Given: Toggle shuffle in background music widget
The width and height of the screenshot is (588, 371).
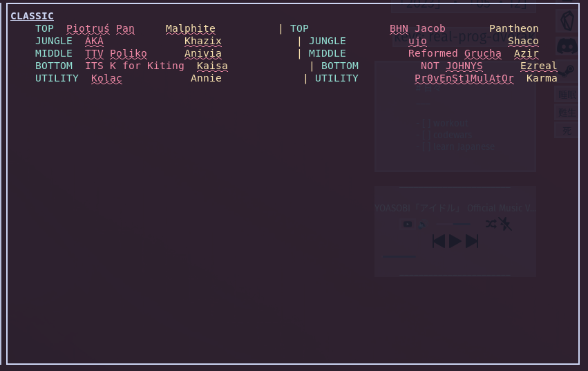Looking at the screenshot, I should pyautogui.click(x=491, y=224).
